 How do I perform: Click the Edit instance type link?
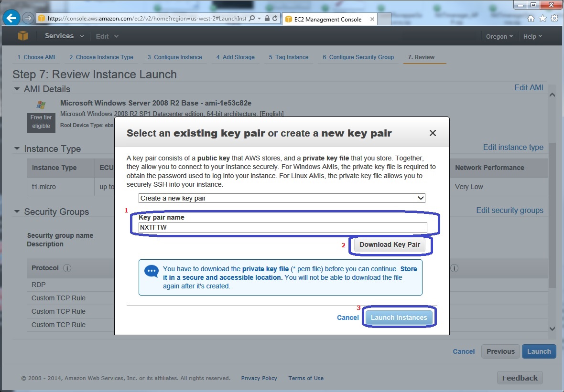pyautogui.click(x=513, y=148)
